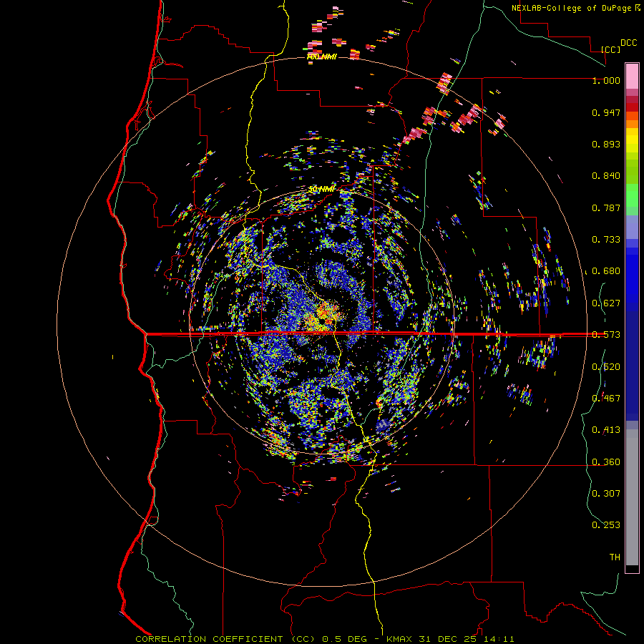
Task: Select the 0.360 scale value
Action: [606, 462]
